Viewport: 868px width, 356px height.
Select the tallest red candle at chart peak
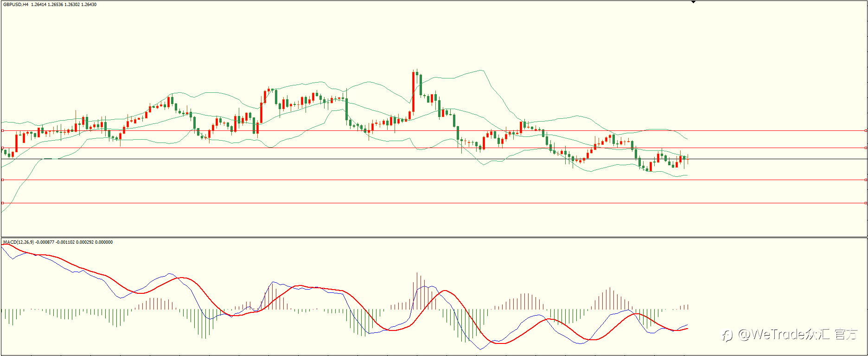(x=413, y=94)
